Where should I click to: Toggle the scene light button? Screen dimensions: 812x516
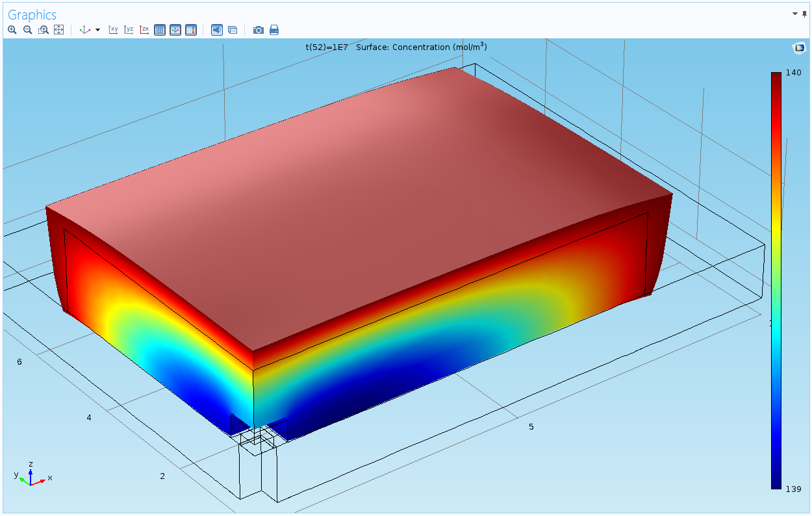click(217, 30)
